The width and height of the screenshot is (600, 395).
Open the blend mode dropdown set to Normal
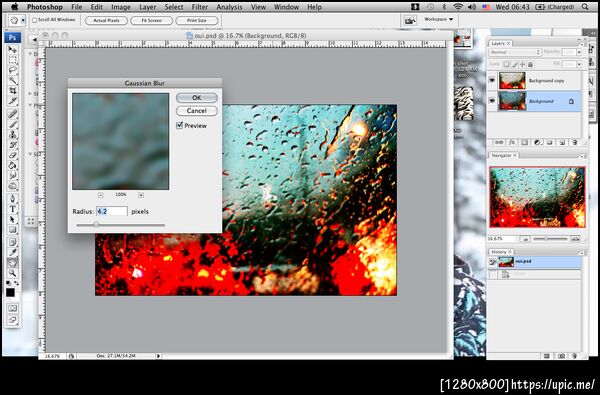click(515, 52)
